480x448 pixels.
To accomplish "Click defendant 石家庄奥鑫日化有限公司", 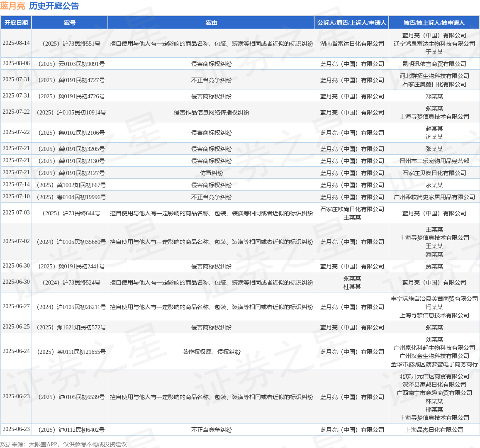I will pos(434,84).
